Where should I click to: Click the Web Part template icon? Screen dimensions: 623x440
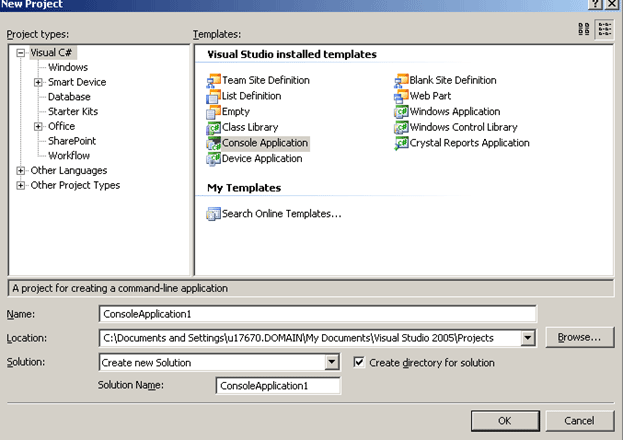point(402,96)
